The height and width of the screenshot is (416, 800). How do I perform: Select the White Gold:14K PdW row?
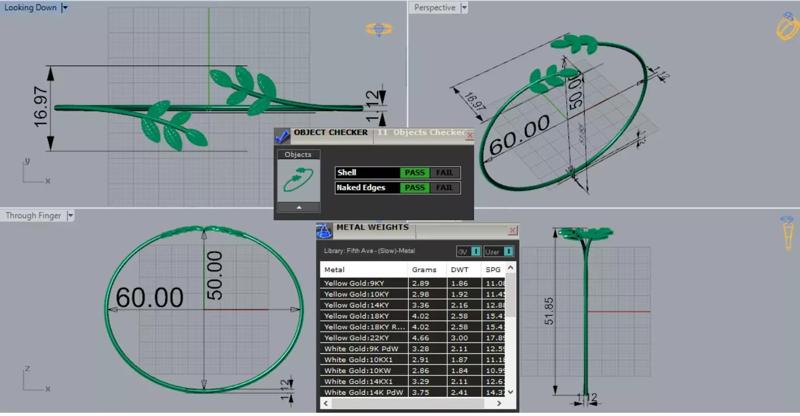[x=413, y=393]
